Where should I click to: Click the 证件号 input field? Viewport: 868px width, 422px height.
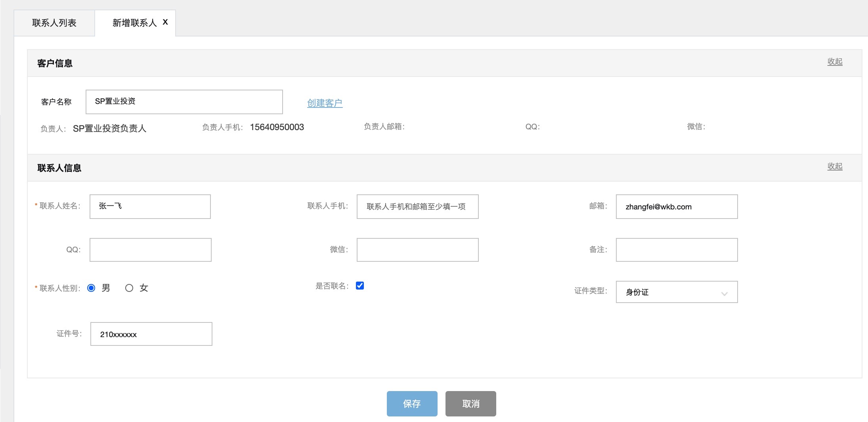pos(151,334)
